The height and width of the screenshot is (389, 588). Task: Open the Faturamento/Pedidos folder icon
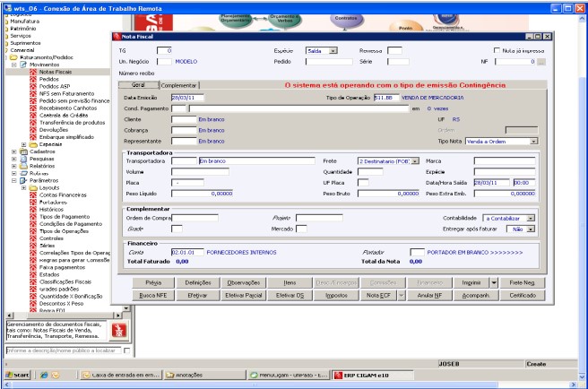(x=13, y=57)
